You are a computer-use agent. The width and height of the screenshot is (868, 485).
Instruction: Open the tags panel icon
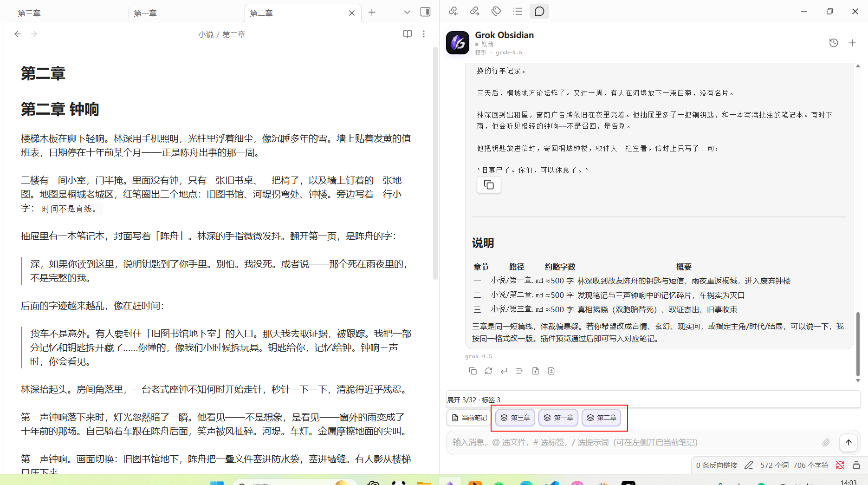pyautogui.click(x=496, y=11)
